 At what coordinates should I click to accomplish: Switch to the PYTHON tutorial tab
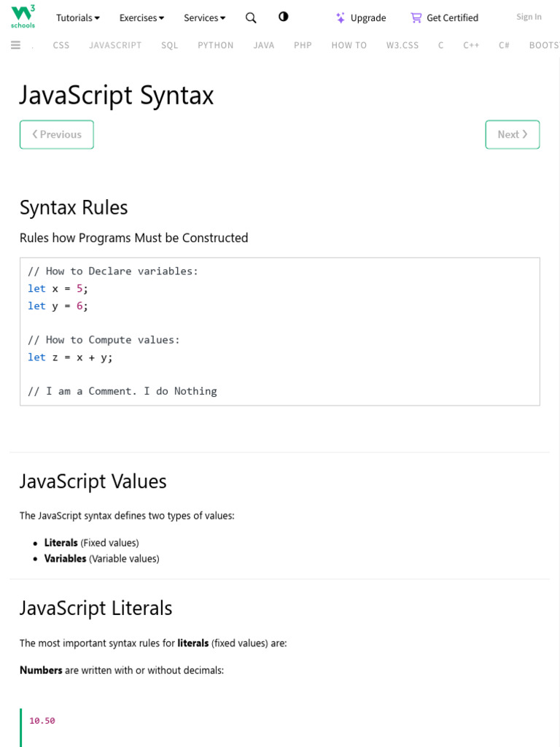point(216,45)
